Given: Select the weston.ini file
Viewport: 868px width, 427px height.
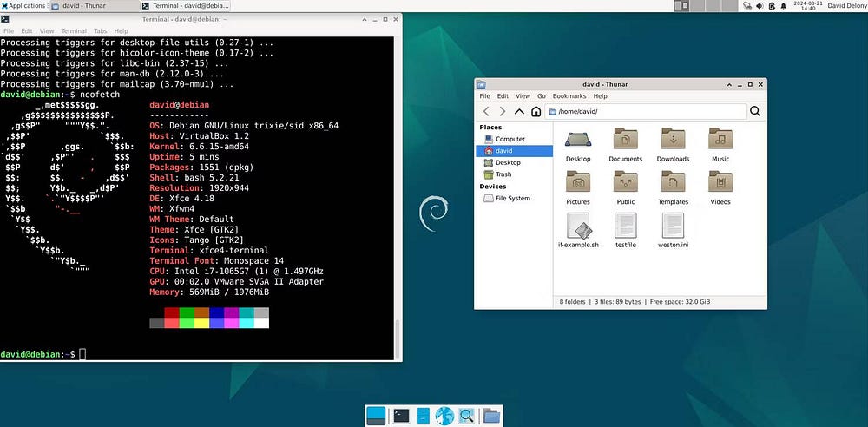Looking at the screenshot, I should 674,231.
